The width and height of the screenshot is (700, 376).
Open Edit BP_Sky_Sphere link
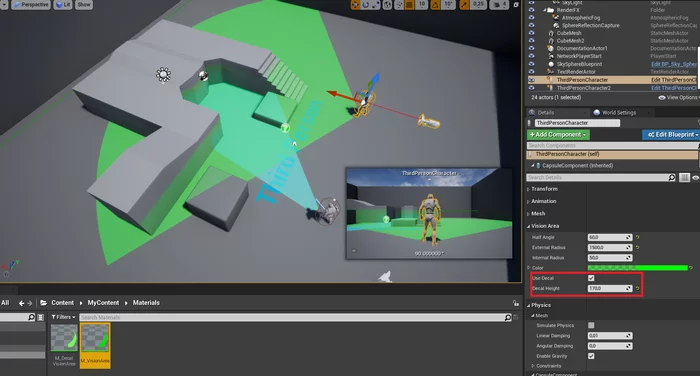click(x=674, y=64)
